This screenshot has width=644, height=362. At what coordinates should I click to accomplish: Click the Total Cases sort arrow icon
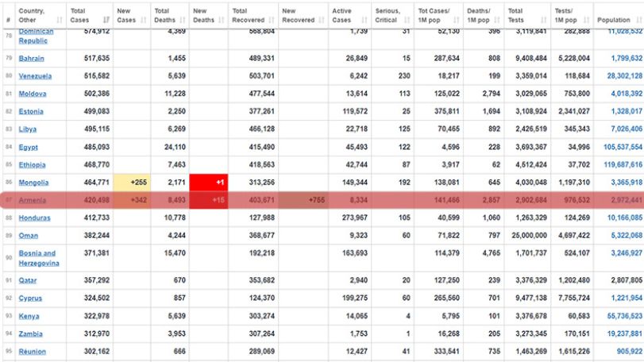(x=106, y=20)
